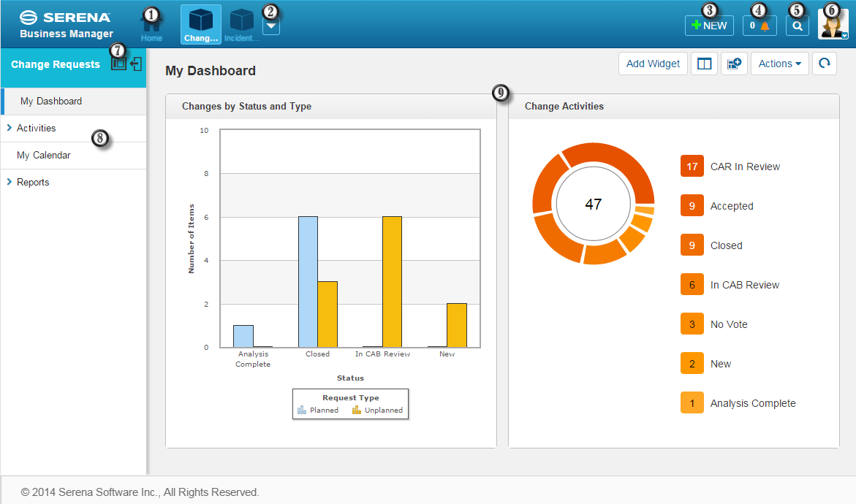Click the green plus NEW button
This screenshot has width=856, height=504.
[x=709, y=26]
